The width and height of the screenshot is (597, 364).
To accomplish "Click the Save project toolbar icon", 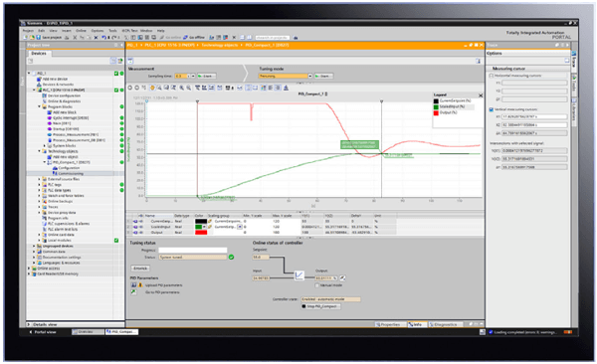I will (x=39, y=38).
